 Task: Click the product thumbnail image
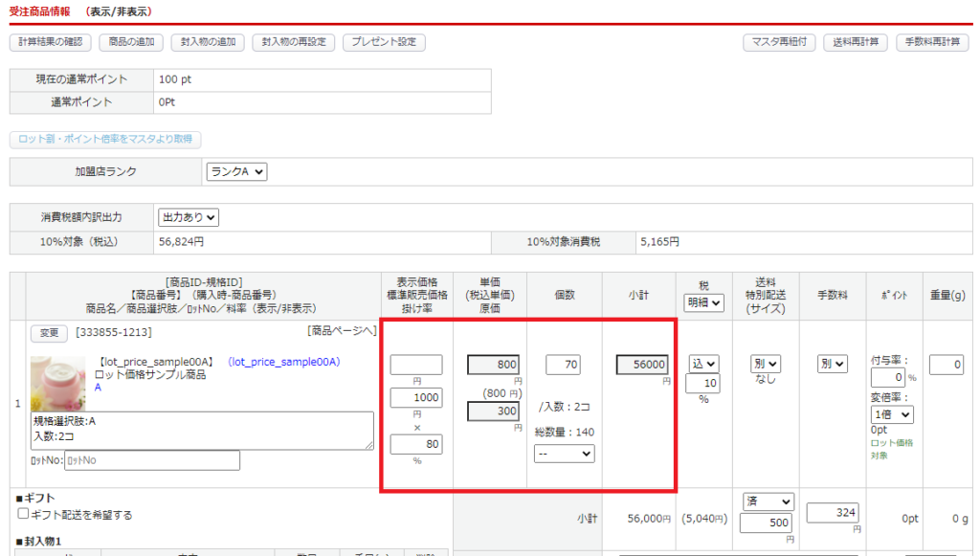(x=57, y=382)
